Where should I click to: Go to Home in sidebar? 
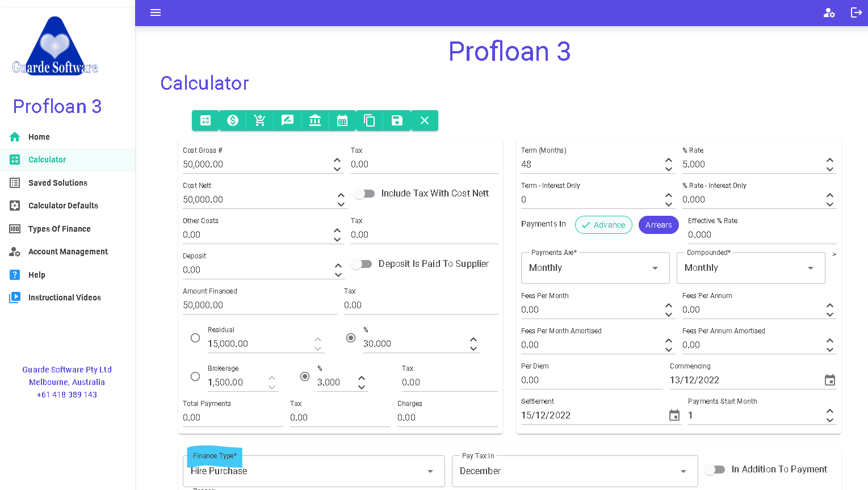(x=68, y=137)
